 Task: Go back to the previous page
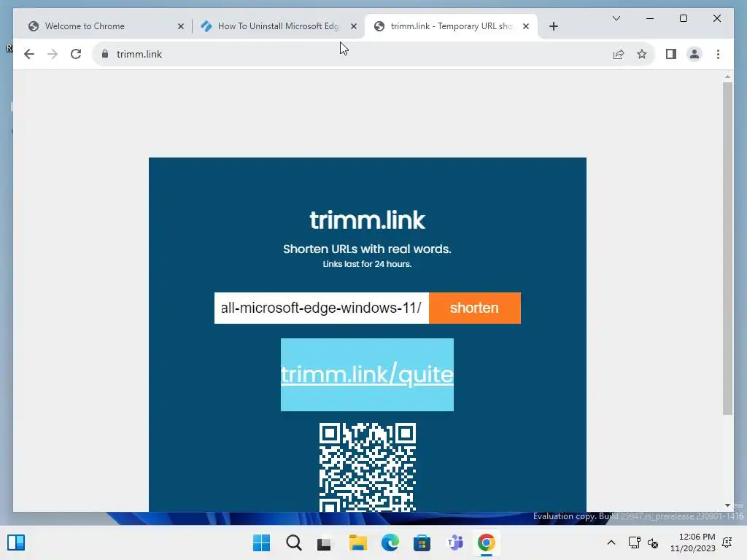(x=29, y=54)
